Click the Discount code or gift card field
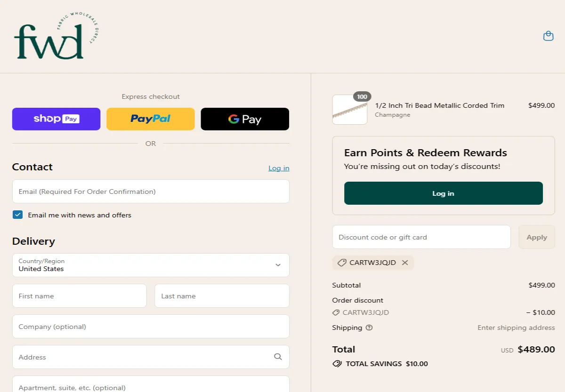Viewport: 565px width, 392px height. [421, 237]
